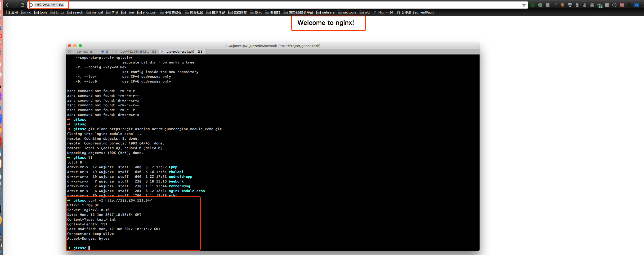Click the gray burger extension icon
Screen dimensions: 644x255
point(592,5)
